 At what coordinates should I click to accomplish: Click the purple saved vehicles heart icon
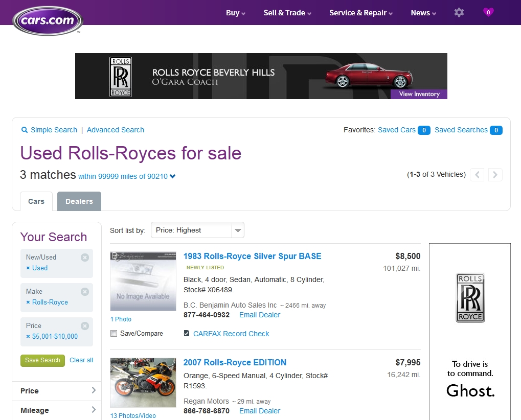[488, 12]
